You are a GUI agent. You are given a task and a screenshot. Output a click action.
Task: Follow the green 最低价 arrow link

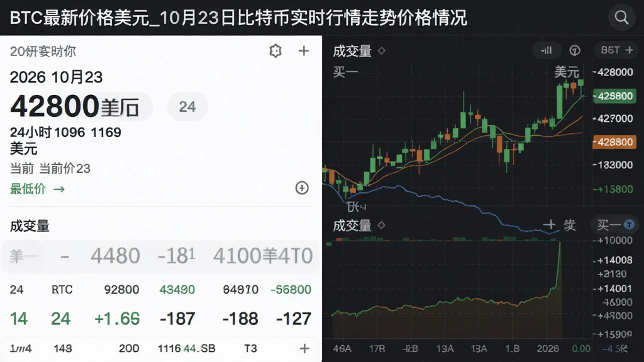[x=37, y=189]
